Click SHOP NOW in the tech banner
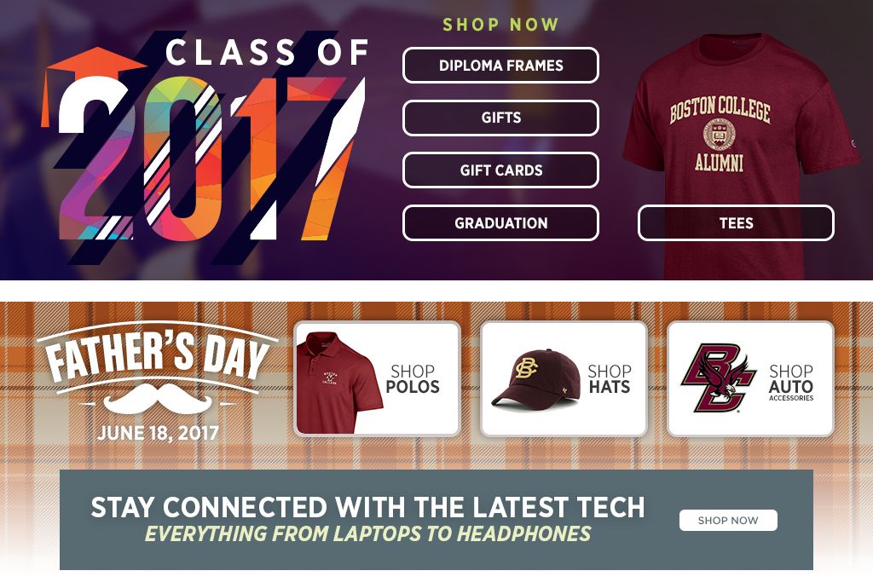The image size is (873, 588). [728, 521]
